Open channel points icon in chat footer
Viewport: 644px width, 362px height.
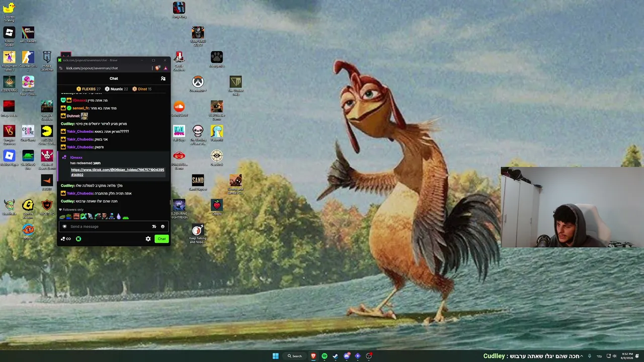[x=65, y=239]
